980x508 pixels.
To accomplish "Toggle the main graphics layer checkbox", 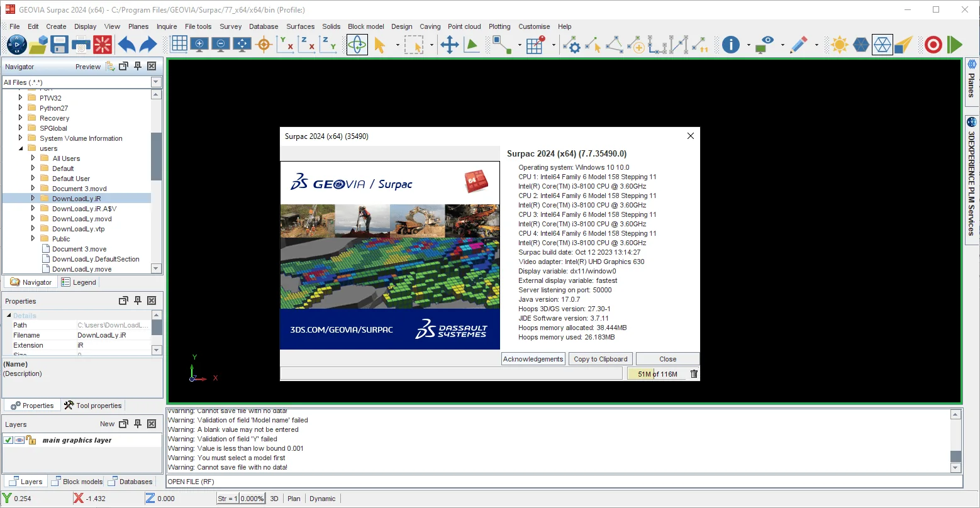I will point(8,440).
